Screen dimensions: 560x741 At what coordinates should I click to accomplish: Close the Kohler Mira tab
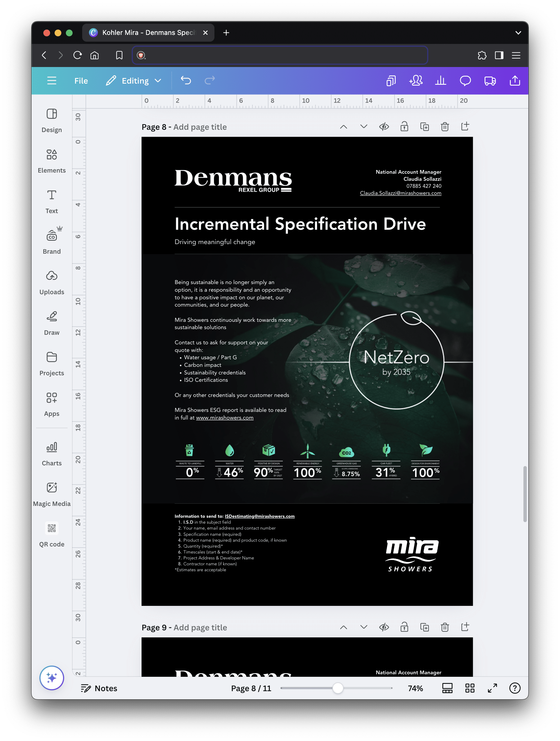[x=205, y=32]
